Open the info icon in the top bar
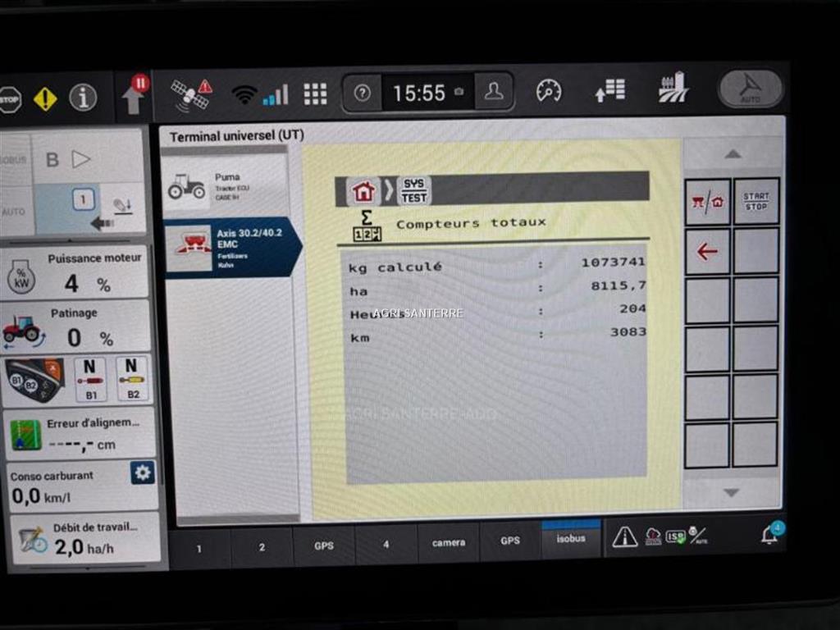This screenshot has height=630, width=840. [83, 98]
